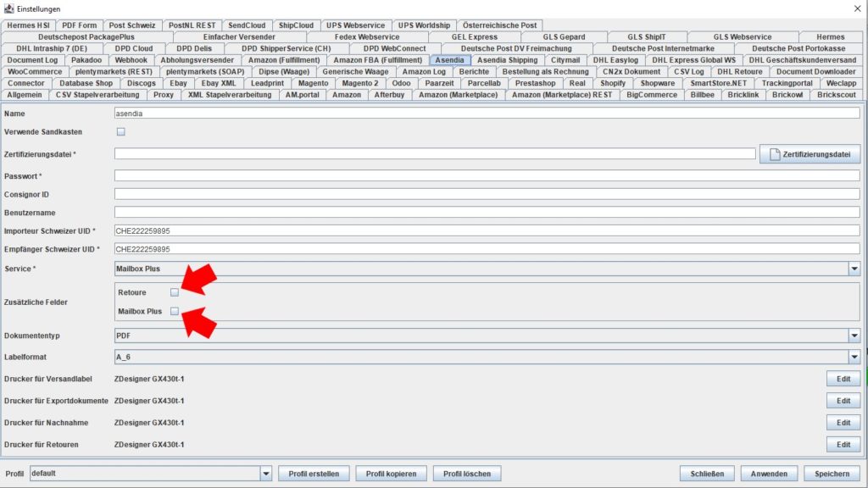Select the GLS Webservice tab

[x=743, y=36]
